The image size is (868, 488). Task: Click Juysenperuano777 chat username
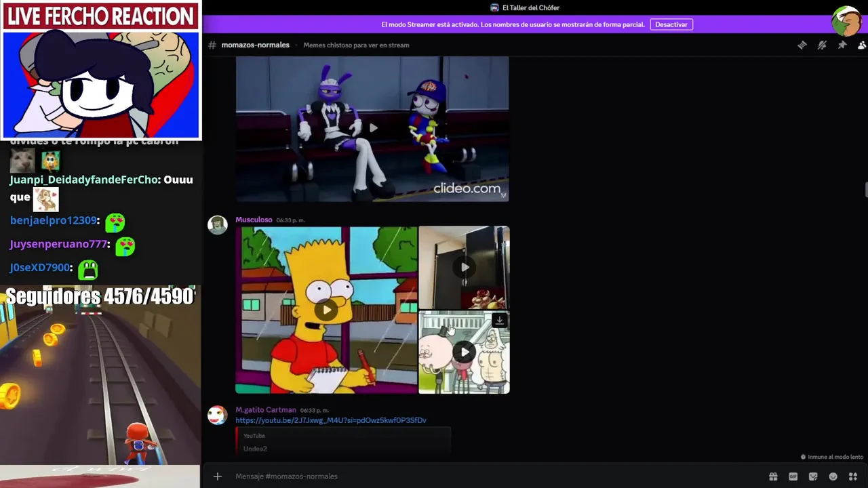[x=58, y=244]
